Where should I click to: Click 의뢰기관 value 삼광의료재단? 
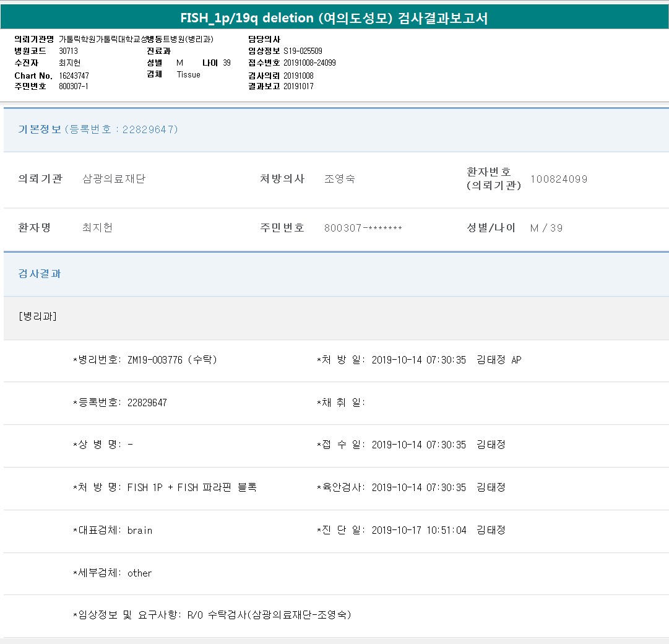[114, 179]
